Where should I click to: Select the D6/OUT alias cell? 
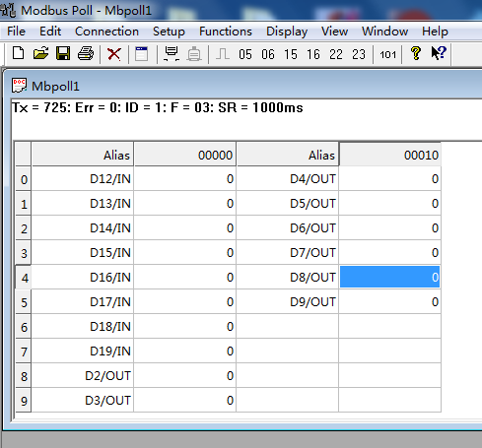[x=288, y=228]
